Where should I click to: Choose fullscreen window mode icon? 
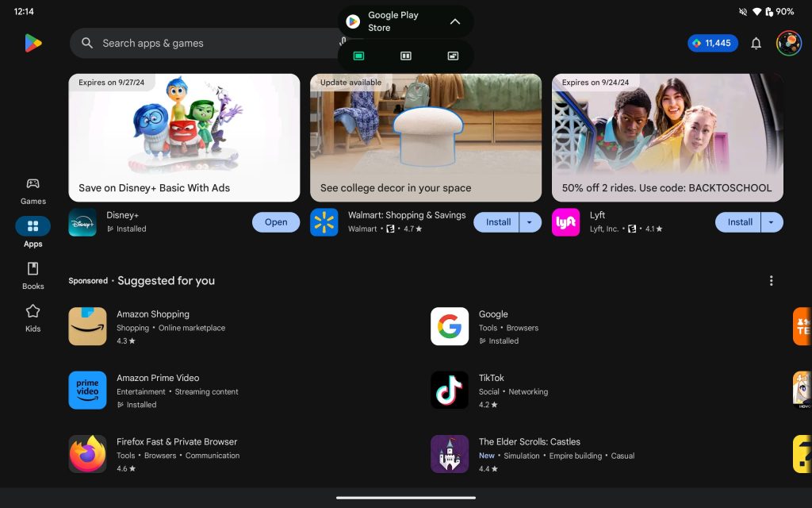coord(358,56)
